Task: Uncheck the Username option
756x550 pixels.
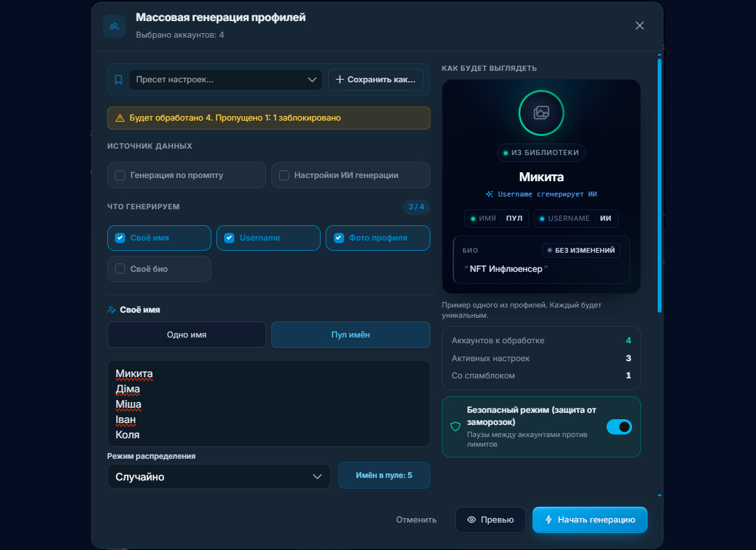Action: (x=229, y=238)
